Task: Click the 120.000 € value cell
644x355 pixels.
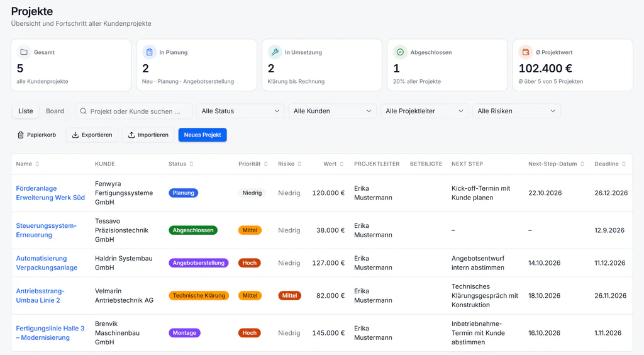Action: pos(328,193)
